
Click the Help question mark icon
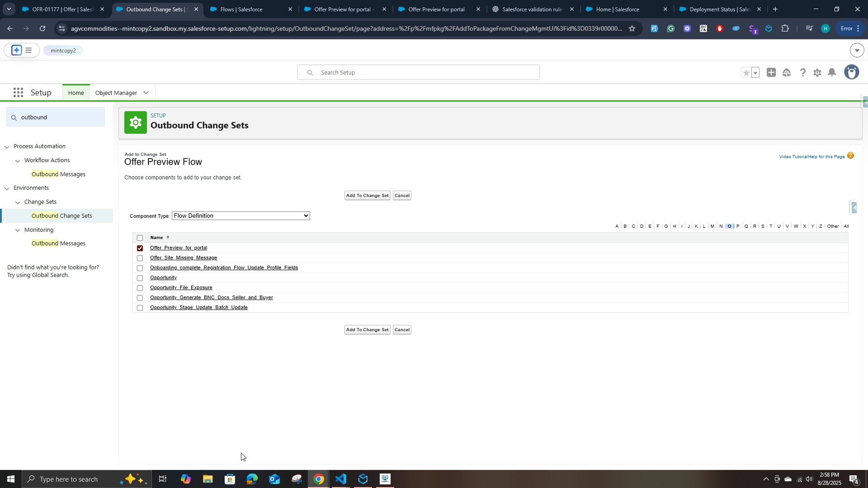(x=802, y=73)
